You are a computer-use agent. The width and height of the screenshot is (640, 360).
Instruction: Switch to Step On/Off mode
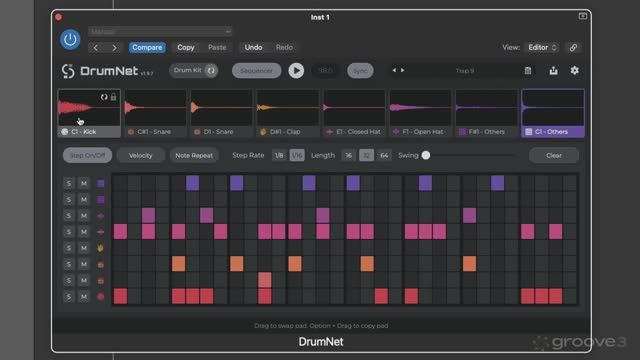(x=87, y=156)
